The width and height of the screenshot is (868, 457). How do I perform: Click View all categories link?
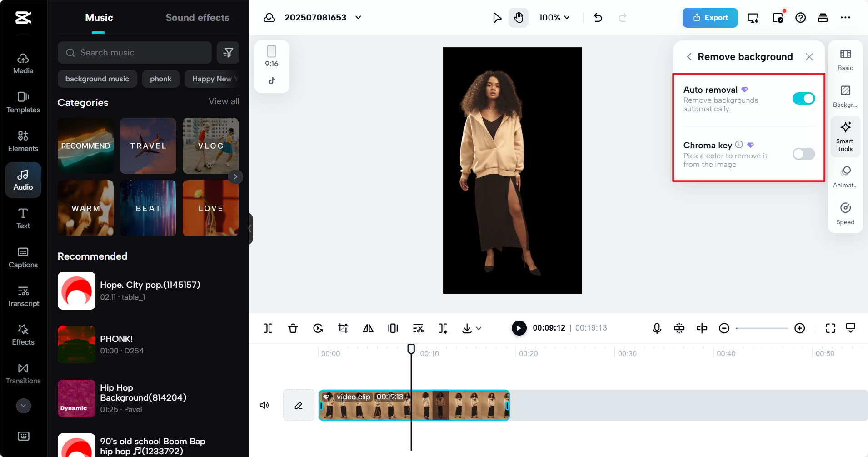224,101
